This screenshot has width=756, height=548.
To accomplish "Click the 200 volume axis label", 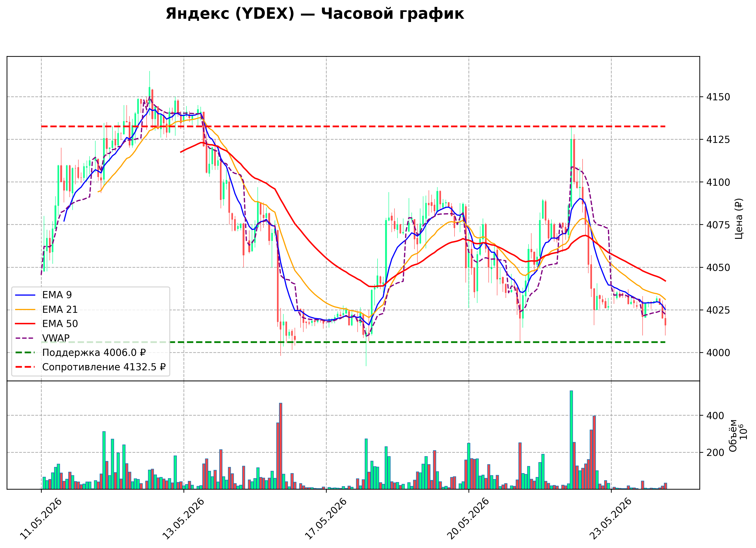I will (715, 453).
